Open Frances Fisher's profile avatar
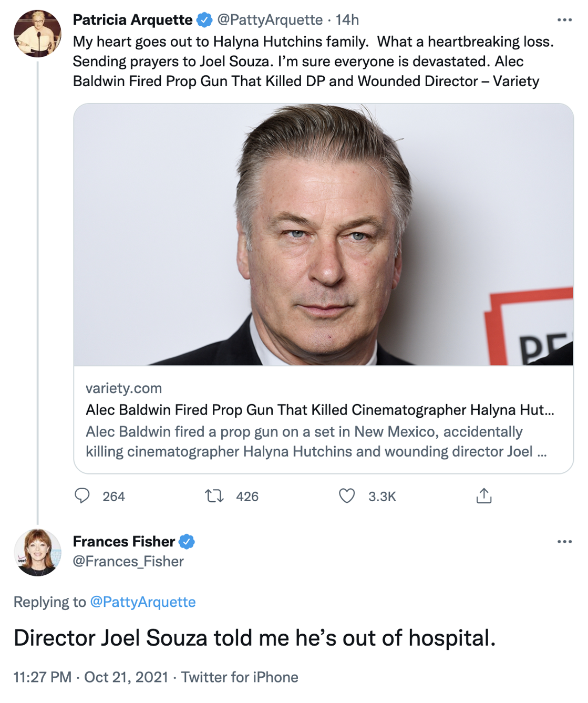Image resolution: width=588 pixels, height=703 pixels. (x=37, y=553)
